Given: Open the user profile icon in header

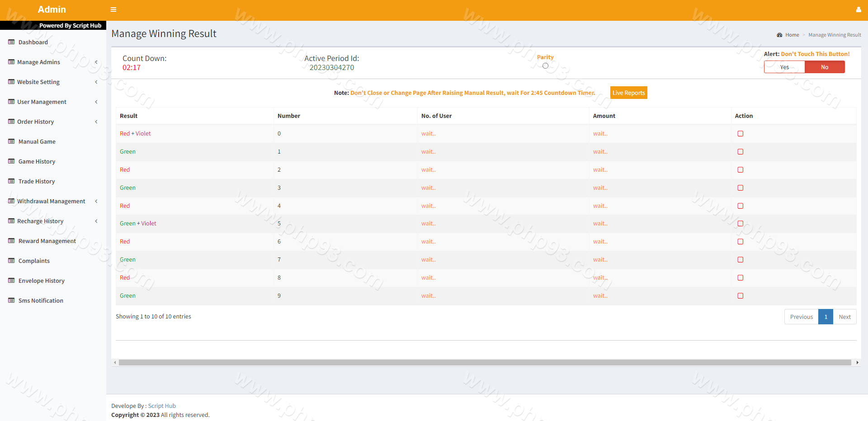Looking at the screenshot, I should pos(858,9).
